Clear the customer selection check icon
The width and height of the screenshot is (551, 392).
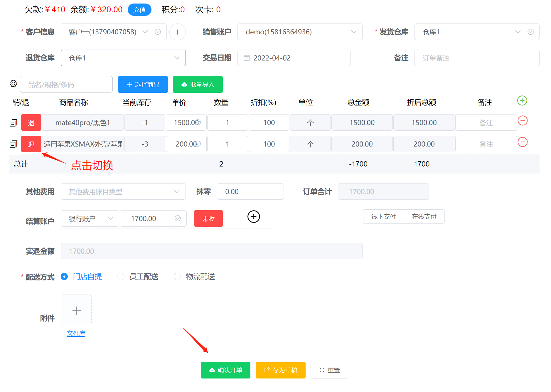point(158,32)
